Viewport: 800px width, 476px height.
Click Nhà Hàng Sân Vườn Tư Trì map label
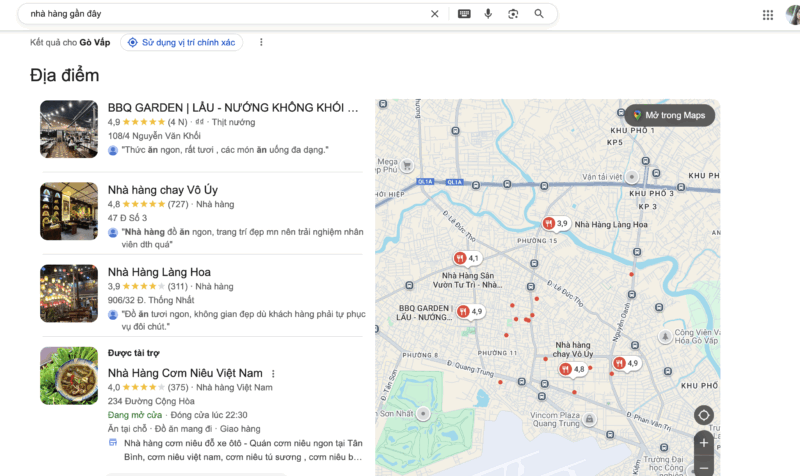point(467,280)
